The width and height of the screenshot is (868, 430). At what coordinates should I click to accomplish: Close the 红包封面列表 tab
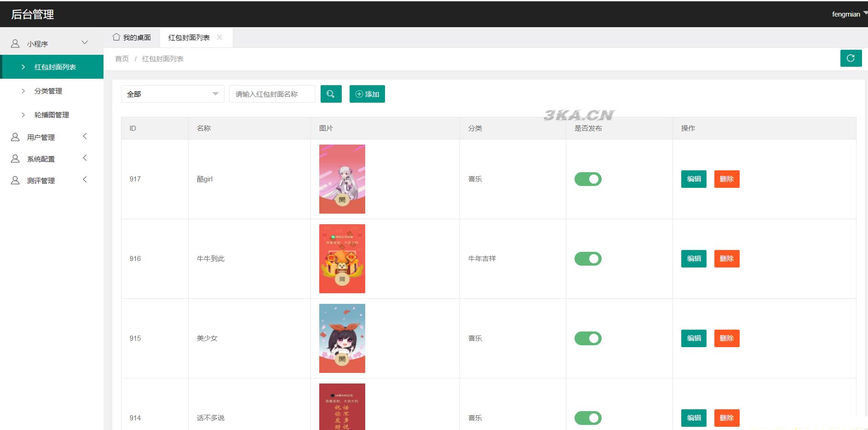pyautogui.click(x=219, y=38)
